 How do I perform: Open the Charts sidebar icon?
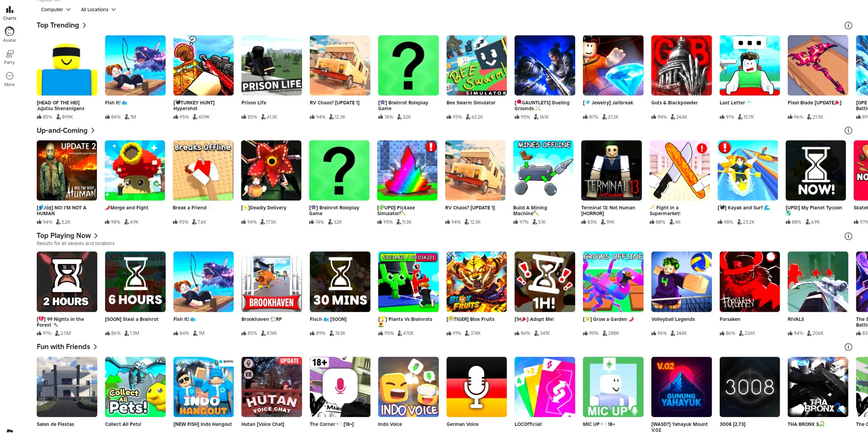point(9,9)
